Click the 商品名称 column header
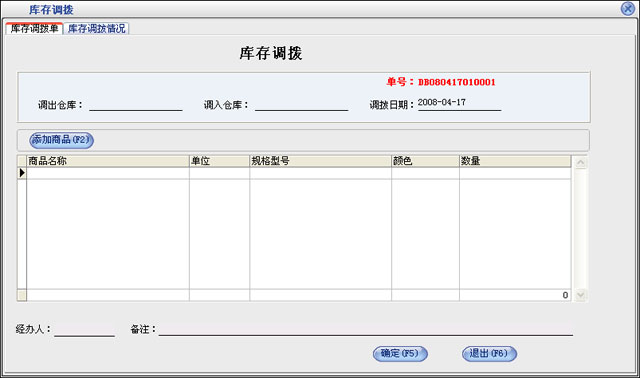This screenshot has height=378, width=640. tap(108, 161)
